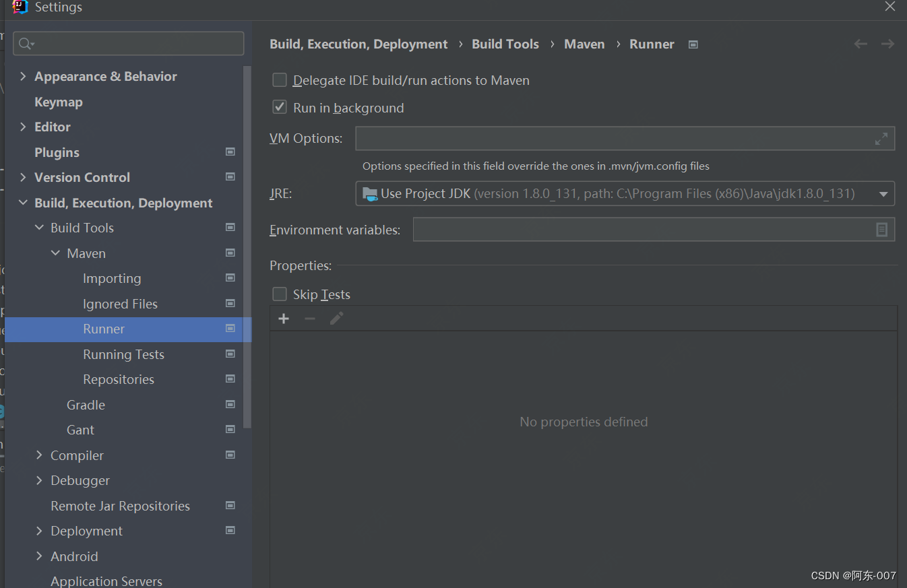Expand the Debugger node
Screen dimensions: 907x588
coord(39,480)
